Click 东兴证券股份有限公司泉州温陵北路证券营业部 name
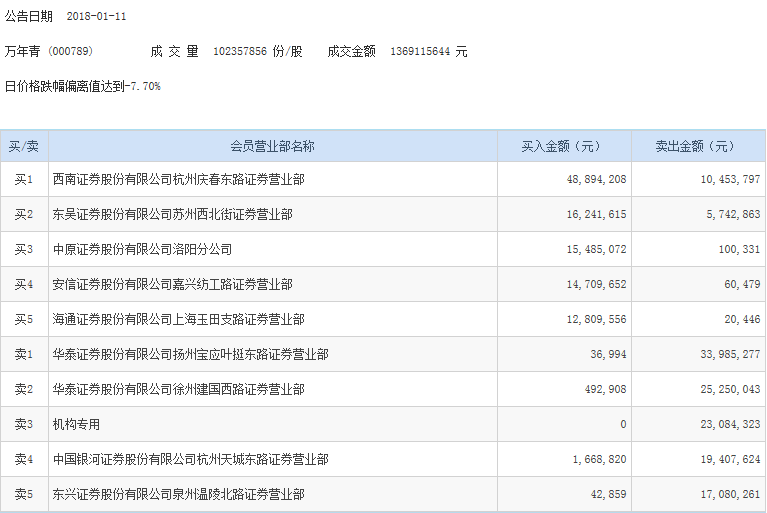Viewport: 767px width, 513px height. 179,494
